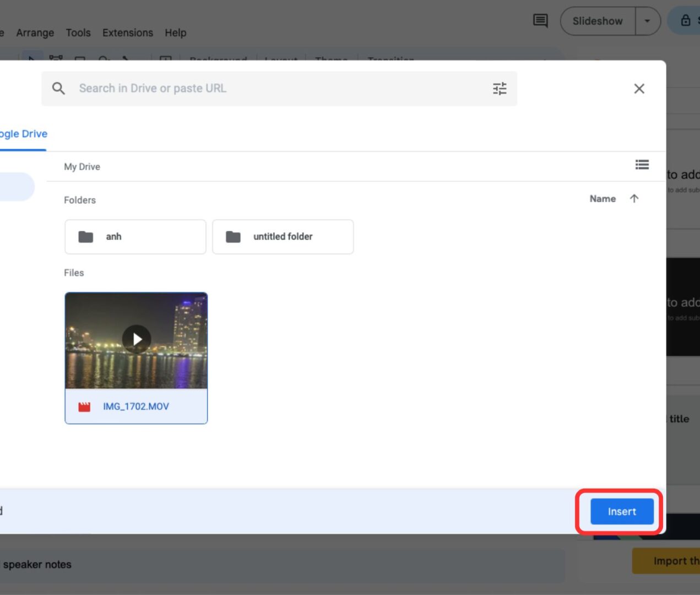Open the anh folder

point(135,237)
